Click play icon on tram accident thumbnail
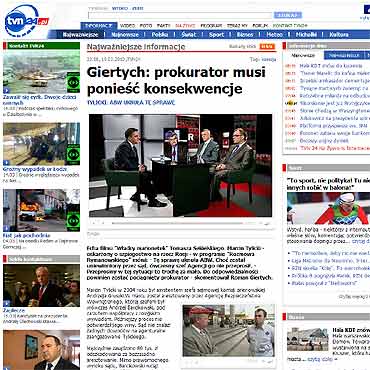 (x=6, y=163)
